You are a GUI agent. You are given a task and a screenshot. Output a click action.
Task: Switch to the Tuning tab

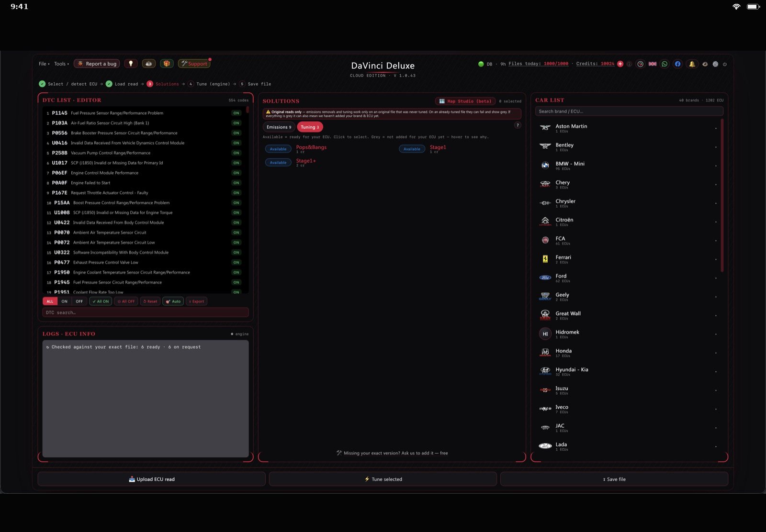pos(310,127)
